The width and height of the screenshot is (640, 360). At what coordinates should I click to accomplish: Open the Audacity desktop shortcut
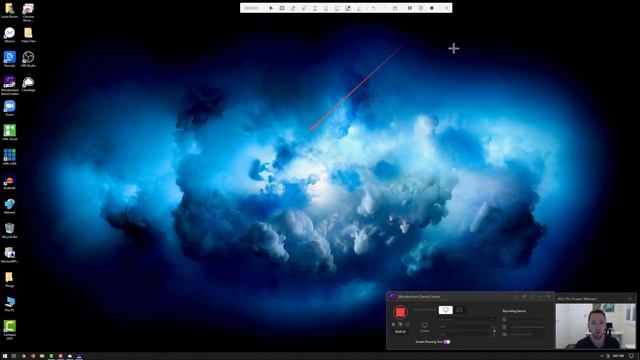click(x=9, y=182)
